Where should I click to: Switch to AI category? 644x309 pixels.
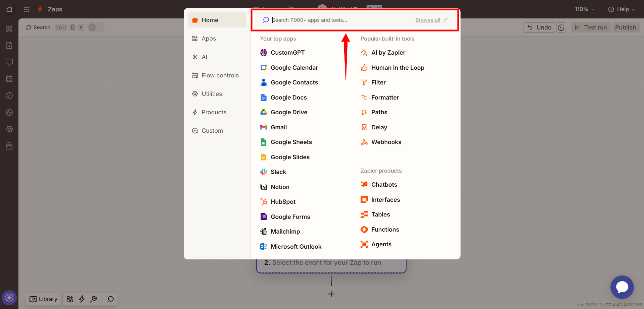tap(217, 57)
